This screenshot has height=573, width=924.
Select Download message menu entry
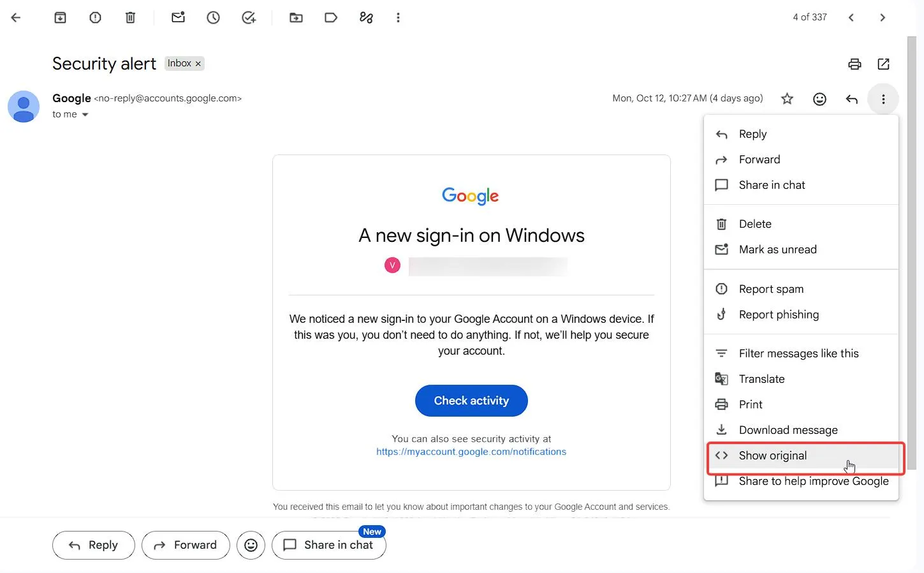tap(801, 430)
